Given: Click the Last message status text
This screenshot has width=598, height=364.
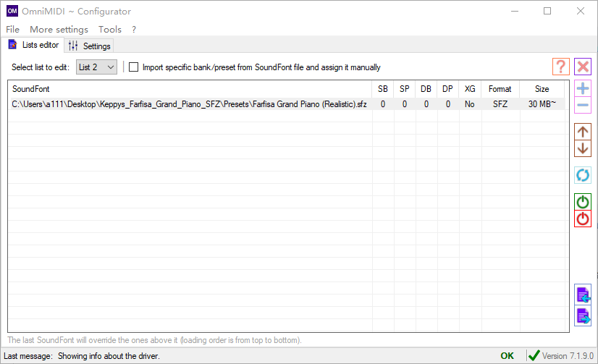Looking at the screenshot, I should [x=82, y=356].
